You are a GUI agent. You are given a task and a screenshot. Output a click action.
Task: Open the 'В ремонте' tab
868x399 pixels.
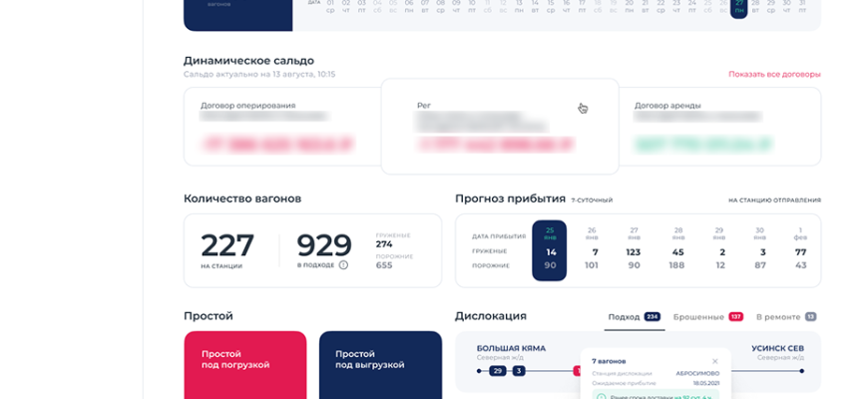point(785,316)
